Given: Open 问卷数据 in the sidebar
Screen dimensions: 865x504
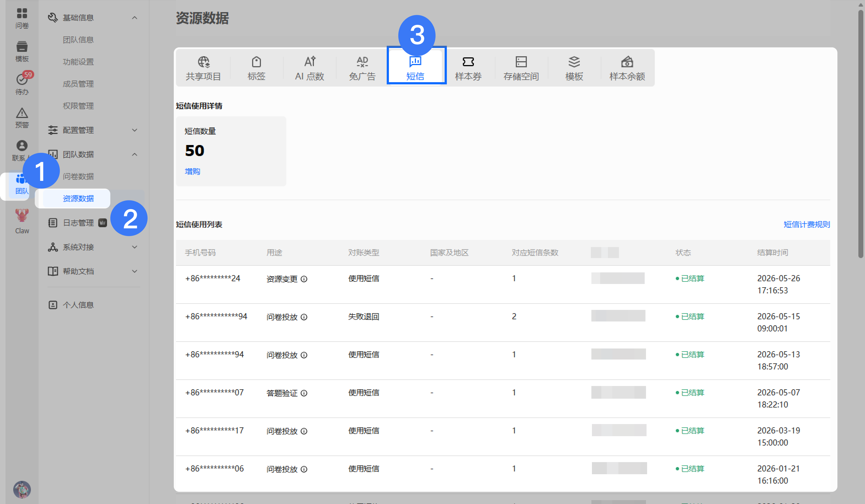Looking at the screenshot, I should [x=78, y=176].
